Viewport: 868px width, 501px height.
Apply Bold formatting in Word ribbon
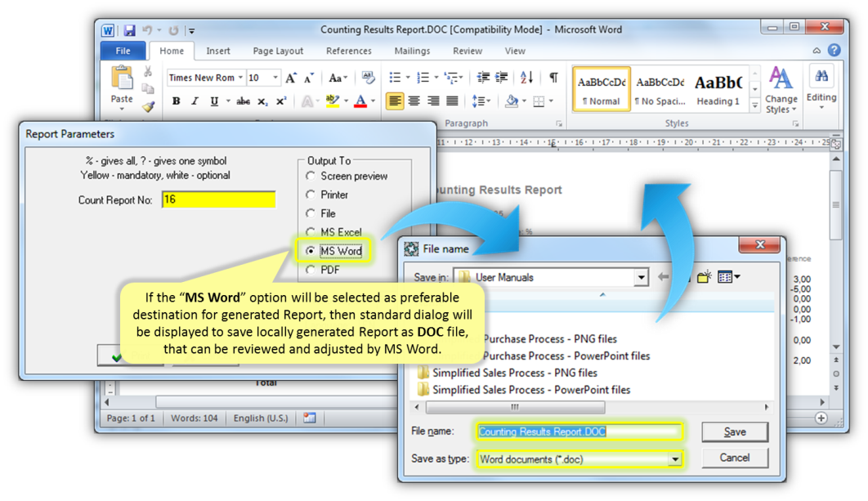(176, 101)
